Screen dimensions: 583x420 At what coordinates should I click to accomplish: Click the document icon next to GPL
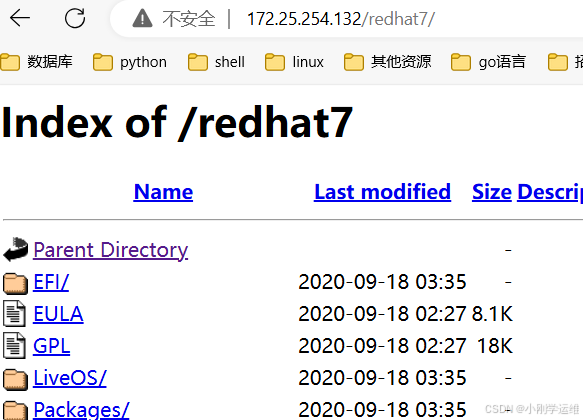15,346
